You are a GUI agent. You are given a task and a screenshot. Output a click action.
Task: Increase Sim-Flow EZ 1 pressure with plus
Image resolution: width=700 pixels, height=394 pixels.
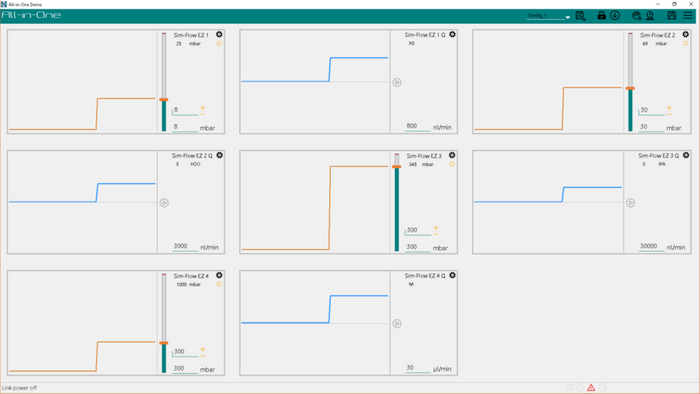(x=203, y=108)
